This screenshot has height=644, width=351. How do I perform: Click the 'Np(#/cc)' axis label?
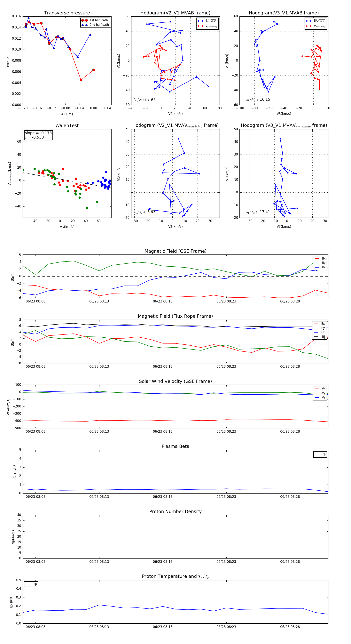13,537
